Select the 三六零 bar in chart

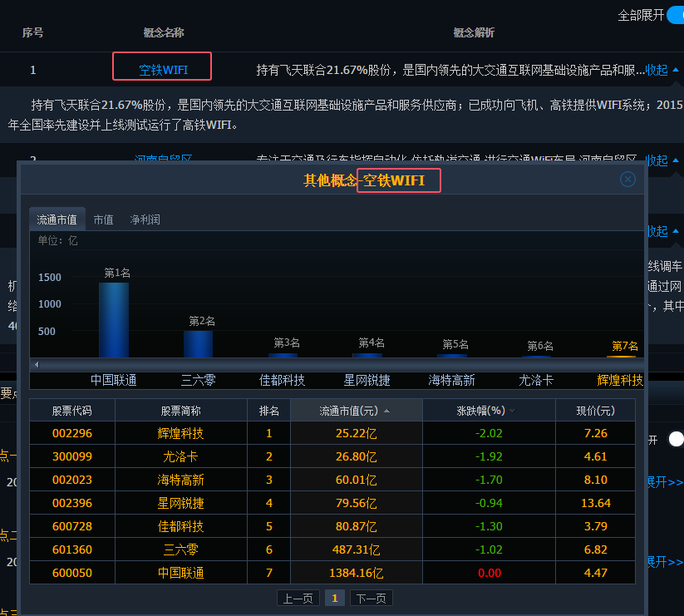[x=198, y=344]
